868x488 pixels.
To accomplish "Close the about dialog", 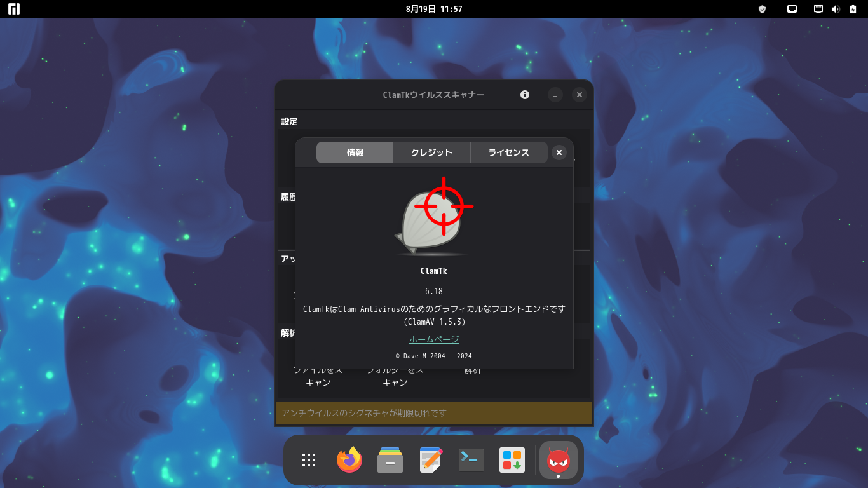I will coord(559,152).
